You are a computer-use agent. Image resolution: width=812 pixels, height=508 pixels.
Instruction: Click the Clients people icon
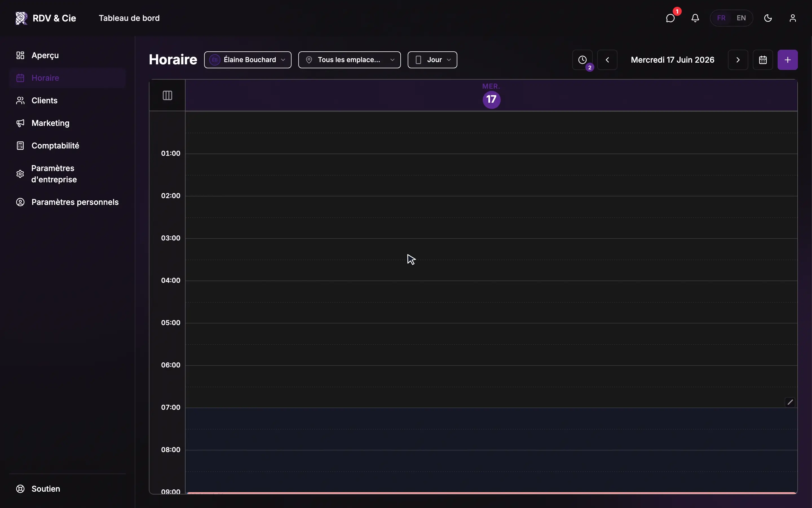(20, 100)
